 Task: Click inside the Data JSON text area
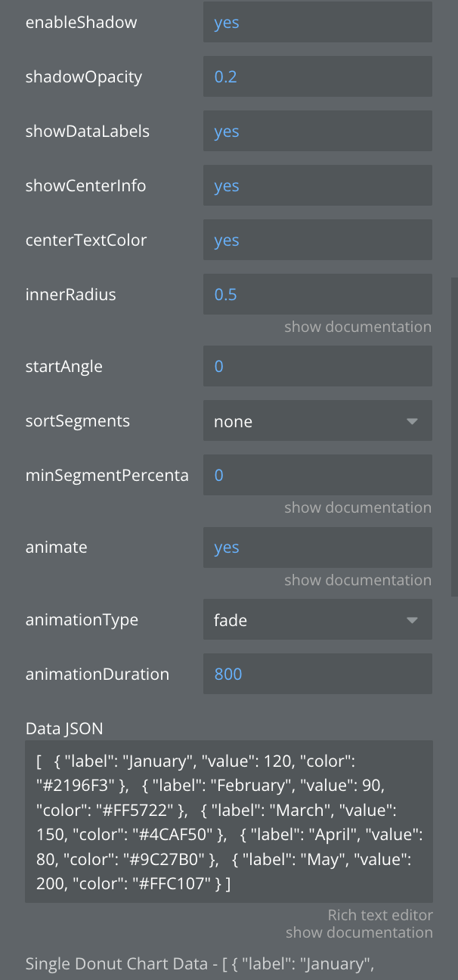[229, 821]
